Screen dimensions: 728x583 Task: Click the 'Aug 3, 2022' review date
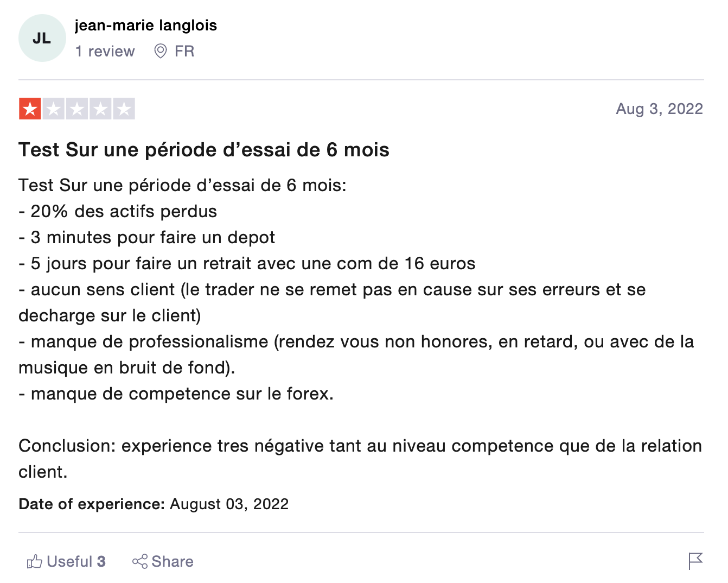click(659, 109)
